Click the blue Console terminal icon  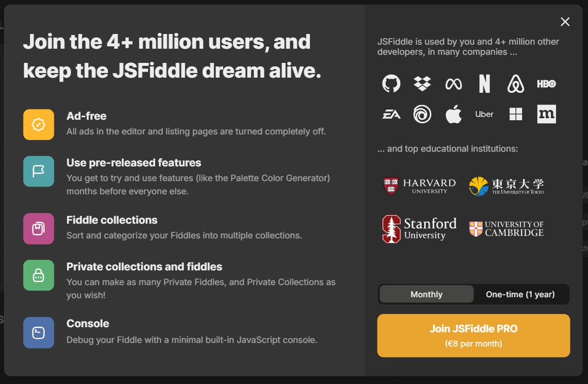click(39, 333)
